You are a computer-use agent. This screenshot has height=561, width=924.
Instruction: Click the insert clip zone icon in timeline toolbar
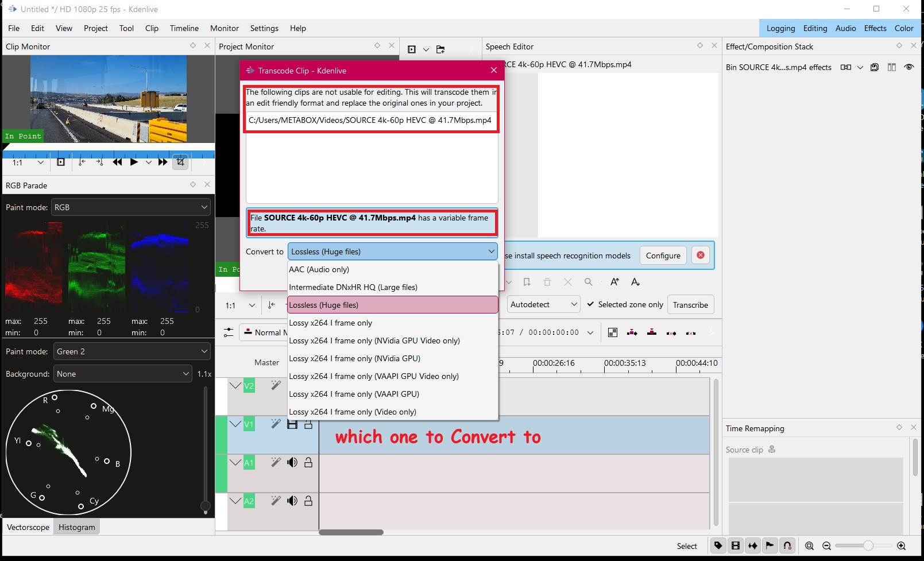click(x=632, y=332)
